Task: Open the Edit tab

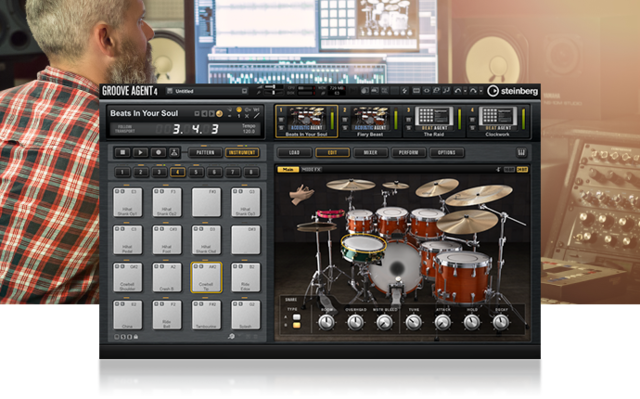Action: [x=332, y=153]
